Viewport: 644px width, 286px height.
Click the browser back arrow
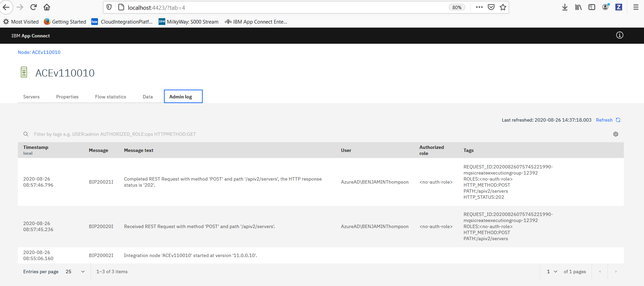[6, 7]
